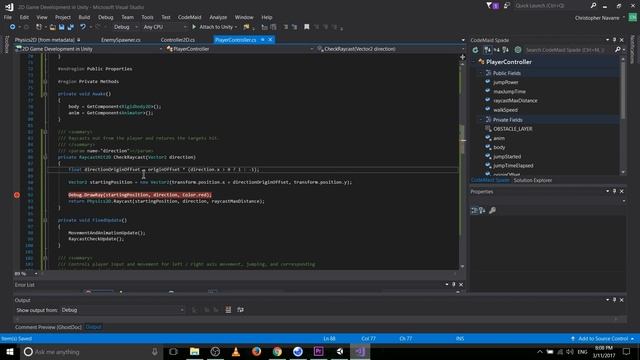Click the CodeMaid green cleanup circle icon
The image size is (640, 360).
518,50
